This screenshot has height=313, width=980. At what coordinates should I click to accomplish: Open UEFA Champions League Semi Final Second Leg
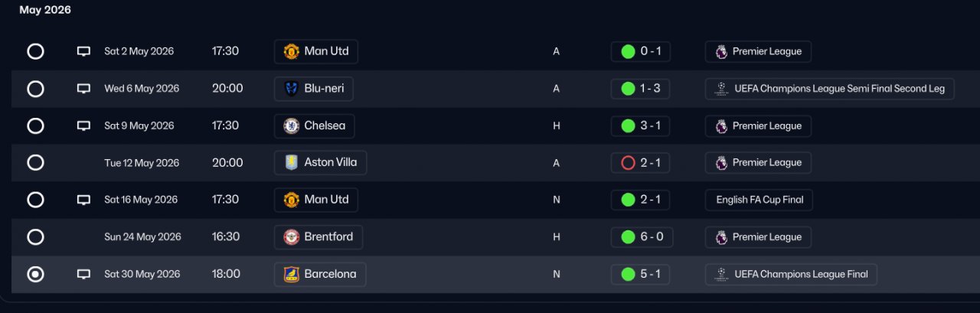coord(830,88)
